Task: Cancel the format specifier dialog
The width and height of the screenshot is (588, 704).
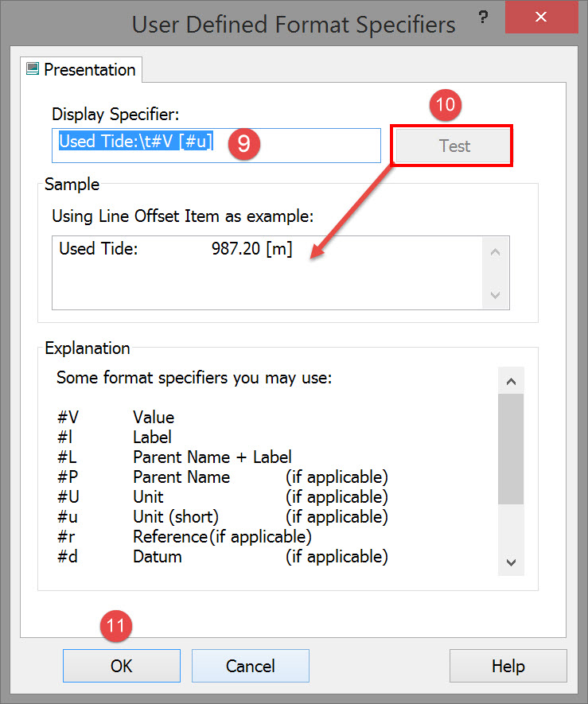Action: pos(251,666)
